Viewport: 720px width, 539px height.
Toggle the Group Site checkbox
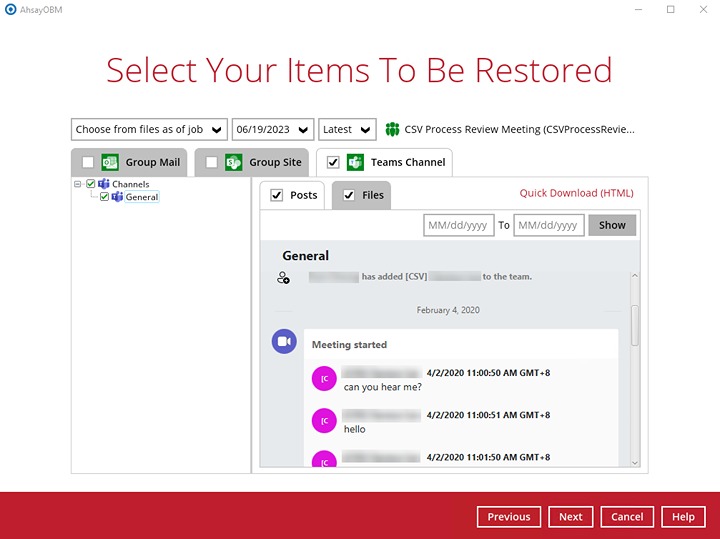[211, 162]
